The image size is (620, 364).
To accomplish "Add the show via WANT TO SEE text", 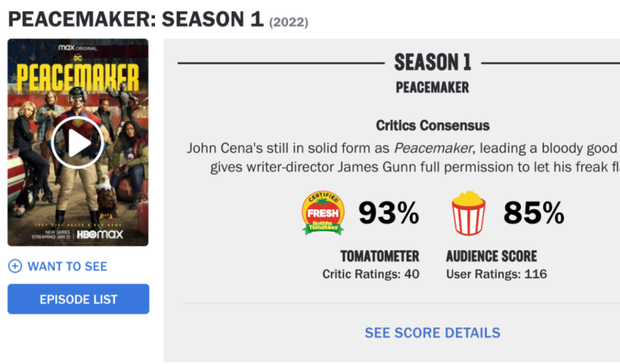I will [x=67, y=266].
